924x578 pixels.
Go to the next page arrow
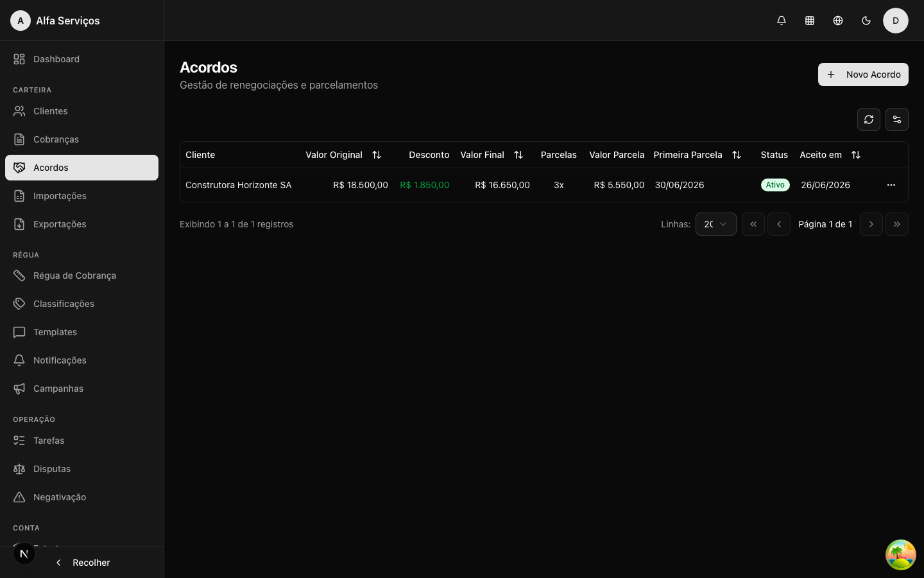[871, 224]
